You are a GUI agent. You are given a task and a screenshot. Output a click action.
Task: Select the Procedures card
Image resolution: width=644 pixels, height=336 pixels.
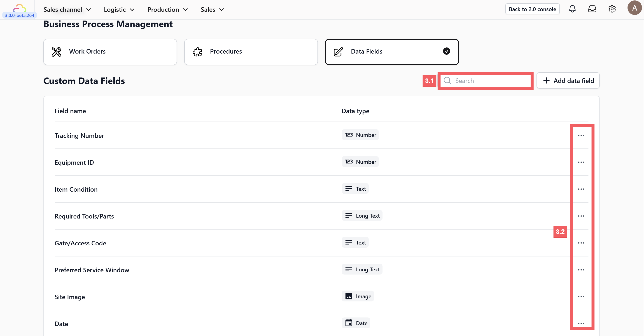pos(251,52)
